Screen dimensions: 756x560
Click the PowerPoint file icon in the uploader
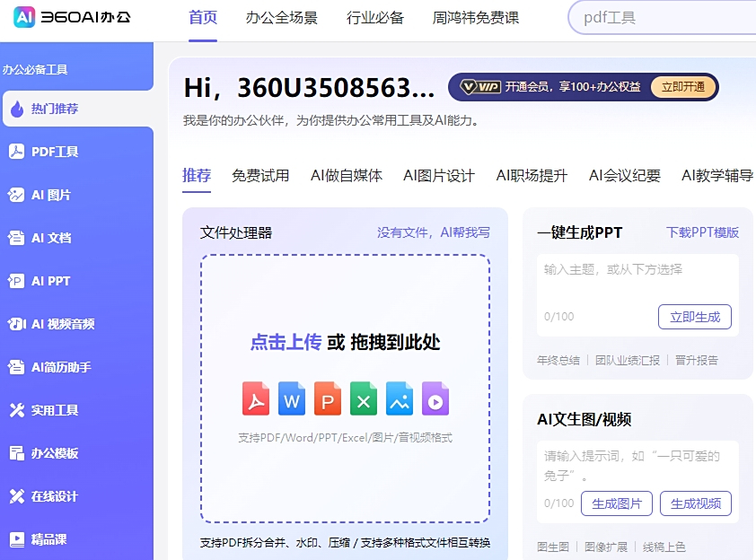click(328, 398)
